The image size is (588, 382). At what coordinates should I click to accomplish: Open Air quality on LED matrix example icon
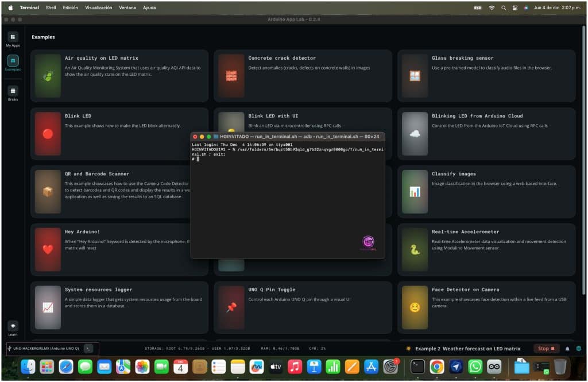pyautogui.click(x=48, y=76)
